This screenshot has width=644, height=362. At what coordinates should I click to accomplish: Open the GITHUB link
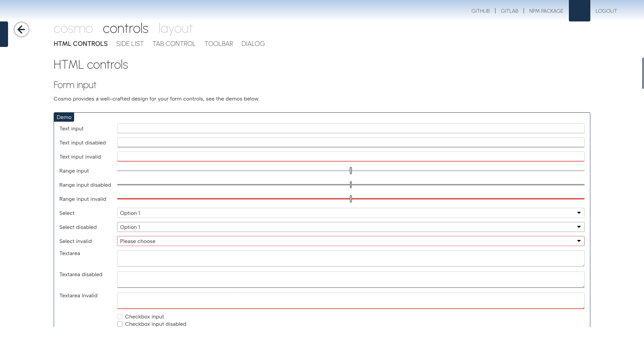click(480, 11)
